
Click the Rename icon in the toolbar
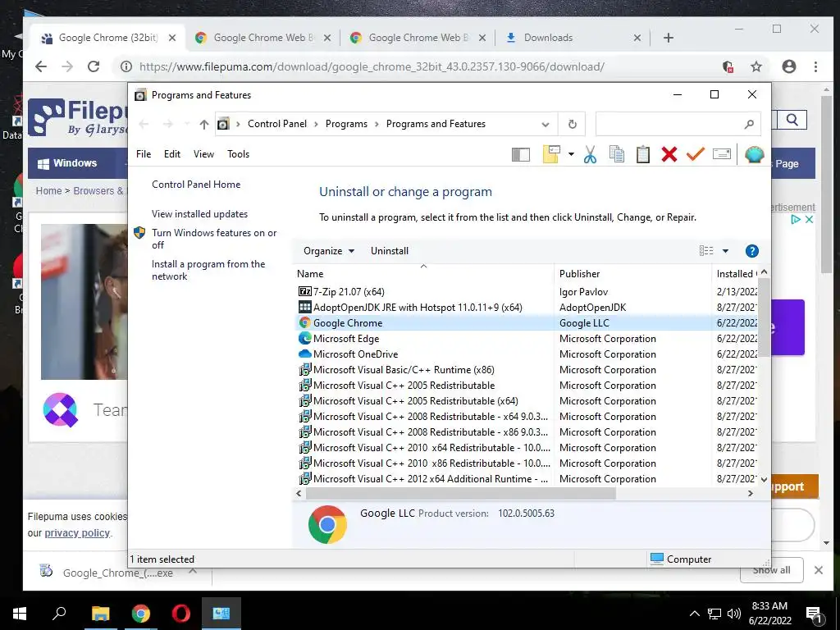tap(722, 154)
